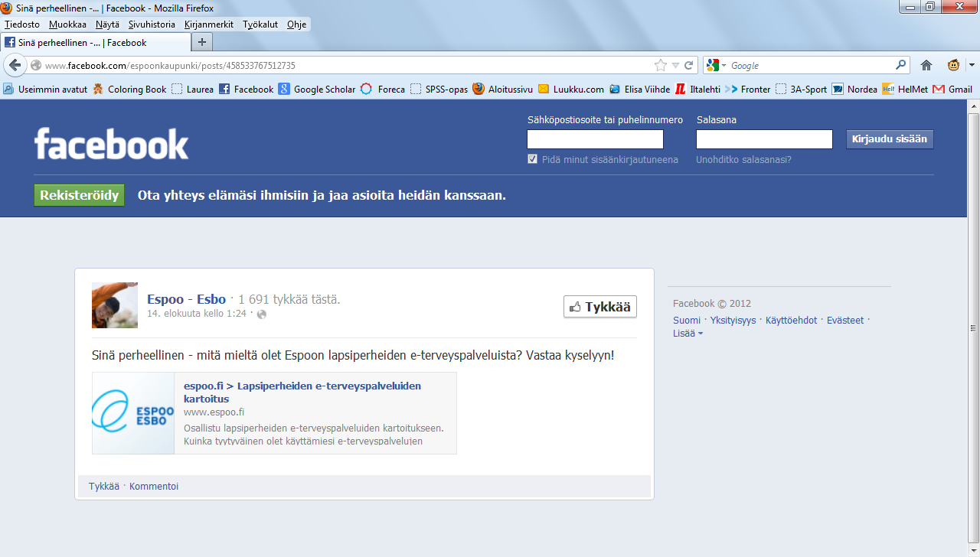Open the Muokkaa menu

tap(68, 24)
